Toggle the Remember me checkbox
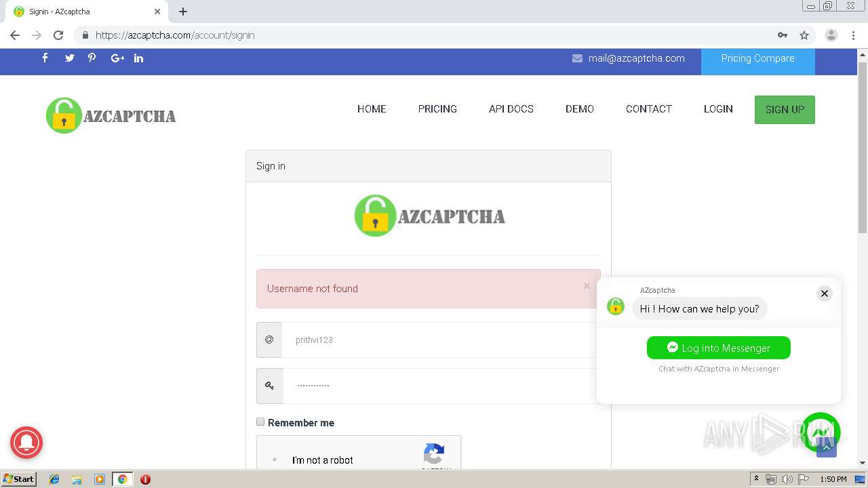 click(x=260, y=422)
